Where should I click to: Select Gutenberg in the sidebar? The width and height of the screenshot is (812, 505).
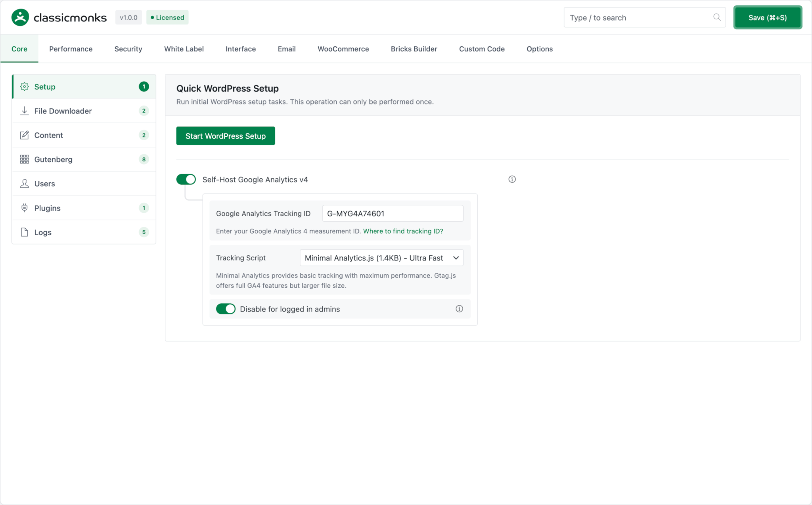(84, 159)
